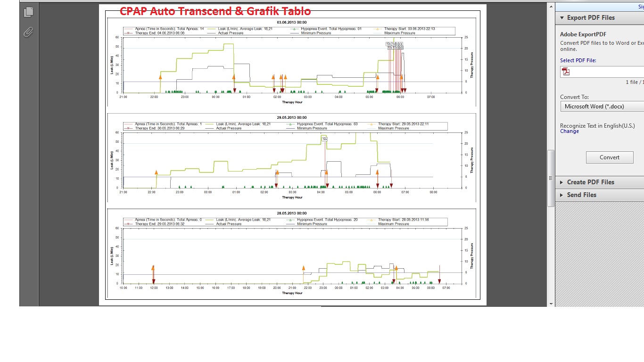Click the 03.06.2013 chart date title
The image size is (644, 362).
[x=291, y=22]
